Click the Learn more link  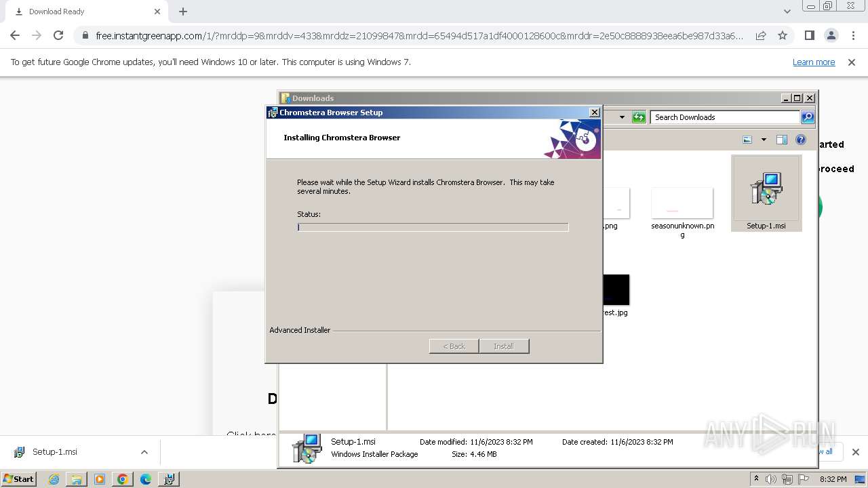tap(814, 62)
